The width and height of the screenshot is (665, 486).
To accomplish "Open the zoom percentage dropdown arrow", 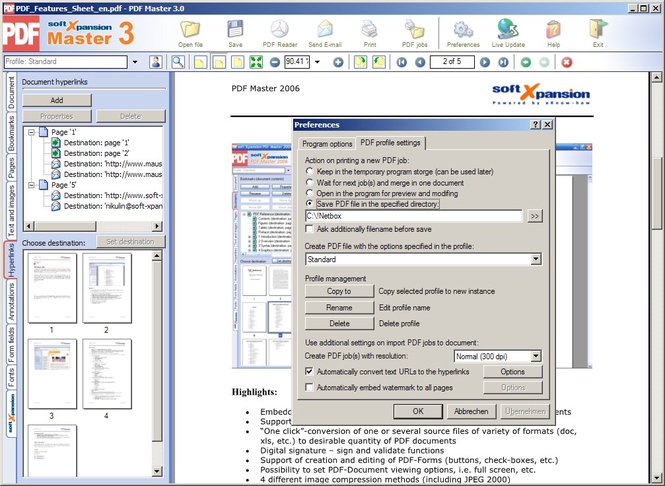I will coord(317,62).
